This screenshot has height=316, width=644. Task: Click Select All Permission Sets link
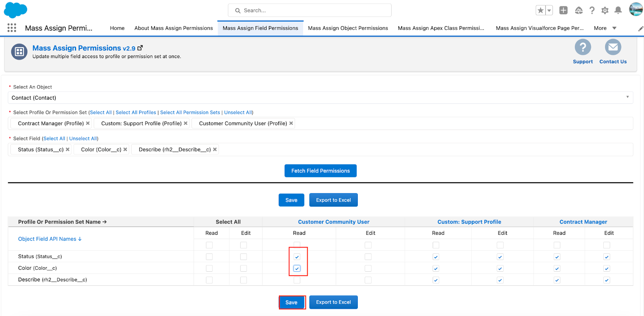click(190, 112)
